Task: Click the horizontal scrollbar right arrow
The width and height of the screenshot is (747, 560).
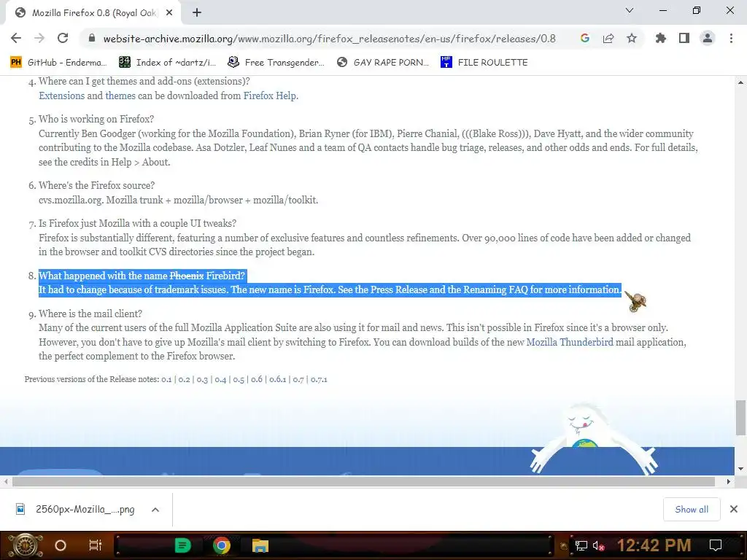Action: pos(729,481)
